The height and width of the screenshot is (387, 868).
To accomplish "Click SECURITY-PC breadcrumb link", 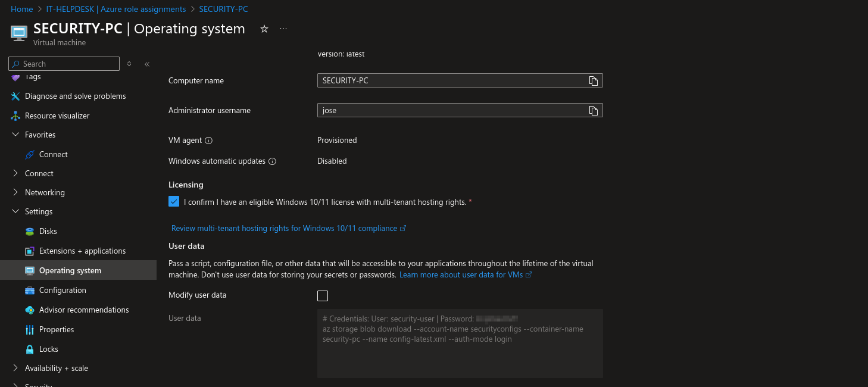I will point(224,9).
